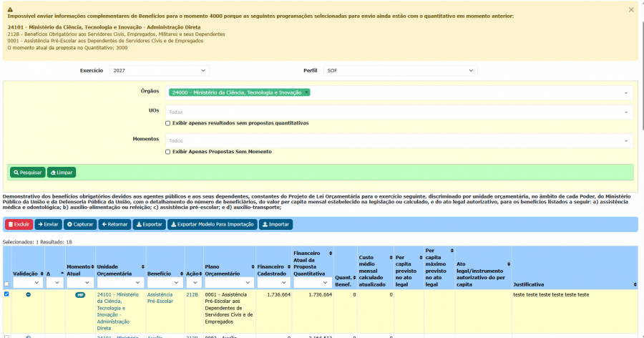
Task: Open the UOs 'Todas' dropdown
Action: [399, 112]
